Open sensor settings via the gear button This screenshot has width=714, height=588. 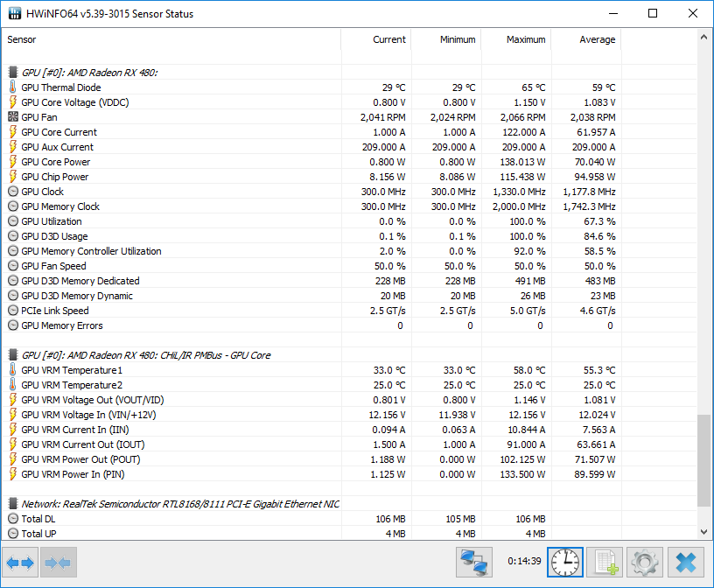(x=644, y=563)
